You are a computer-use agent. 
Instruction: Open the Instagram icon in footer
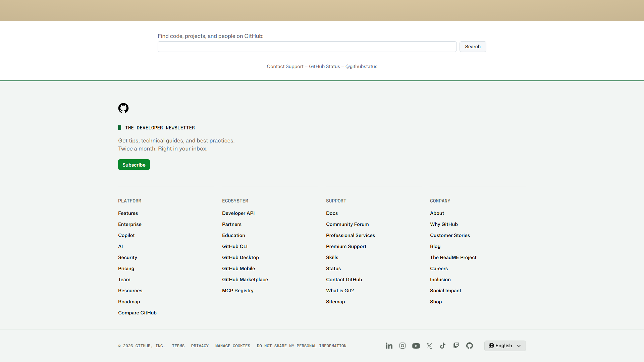click(x=402, y=346)
